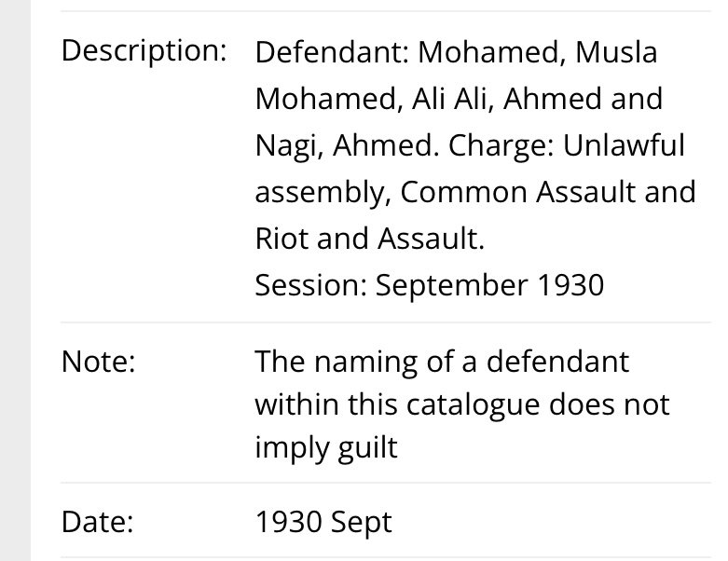
Task: Click "The naming of a defendant" text
Action: tap(442, 361)
